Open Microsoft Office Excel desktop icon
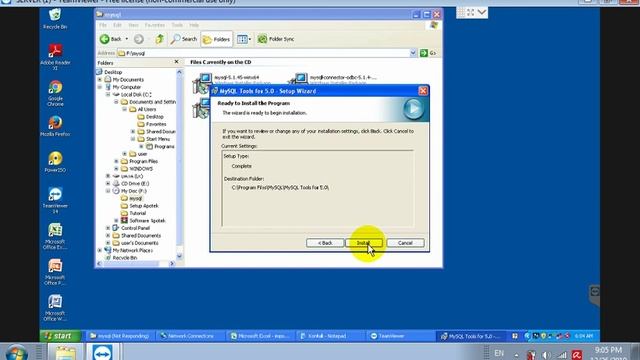Viewport: 640px width, 360px height. [x=55, y=236]
